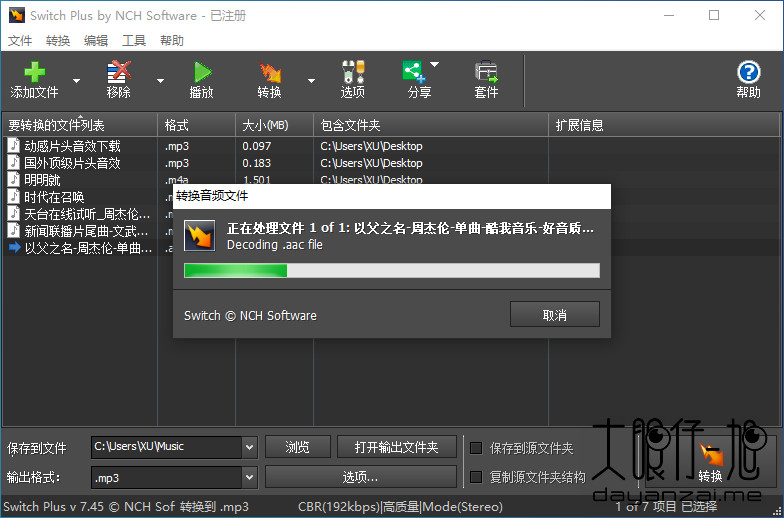Click the 分享 share icon
Screen dimensions: 784x518
click(x=414, y=72)
